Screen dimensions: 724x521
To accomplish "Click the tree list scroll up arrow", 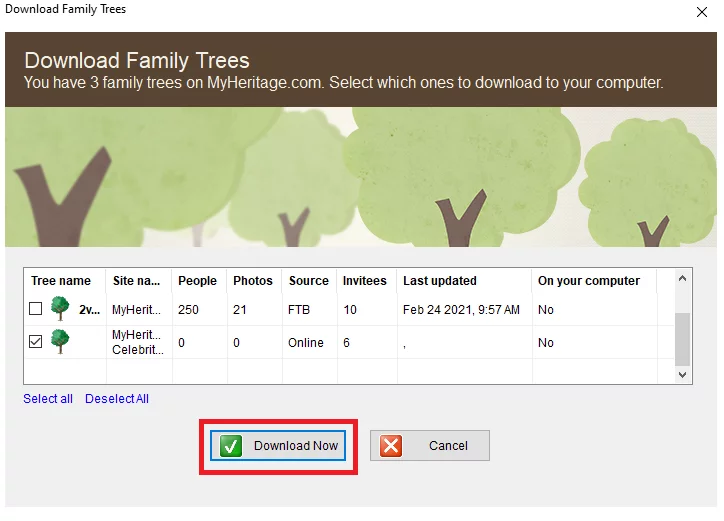I will pos(682,279).
